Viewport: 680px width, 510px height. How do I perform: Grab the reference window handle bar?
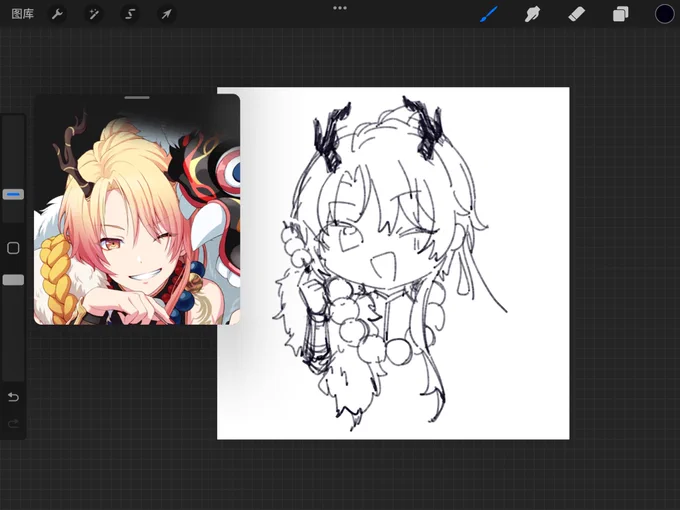coord(137,98)
